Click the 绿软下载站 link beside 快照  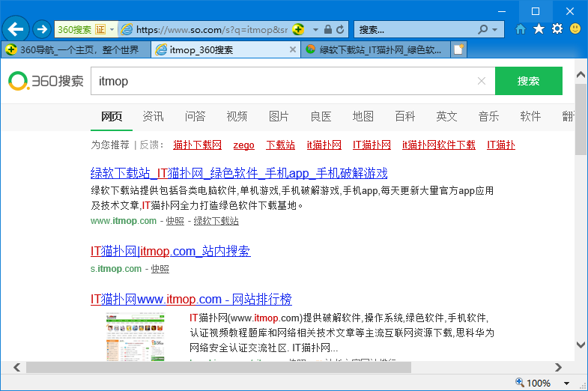coord(216,221)
